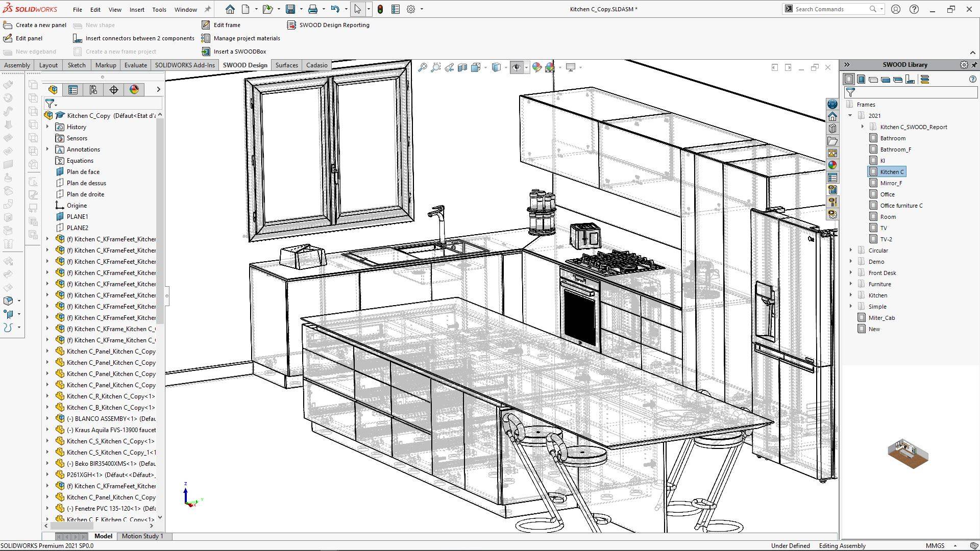Collapse the 2021 folder in SWOOD Library
The width and height of the screenshot is (980, 551).
(850, 116)
